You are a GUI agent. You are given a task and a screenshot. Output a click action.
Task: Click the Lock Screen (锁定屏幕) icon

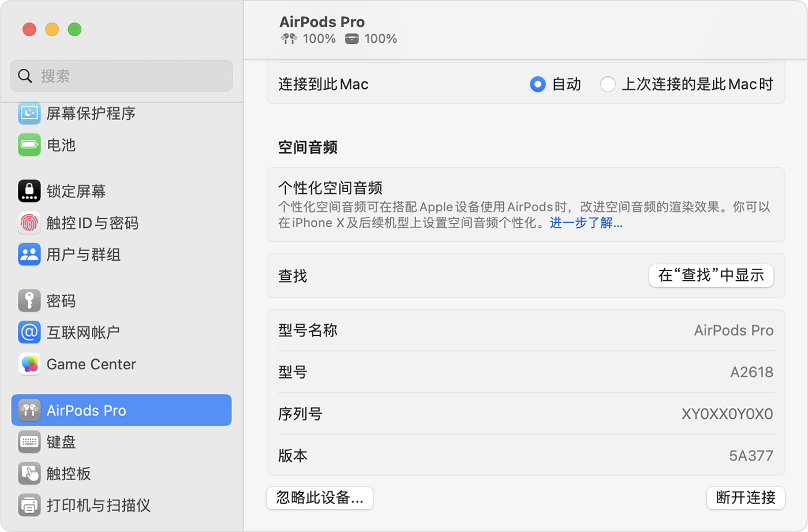(x=29, y=191)
